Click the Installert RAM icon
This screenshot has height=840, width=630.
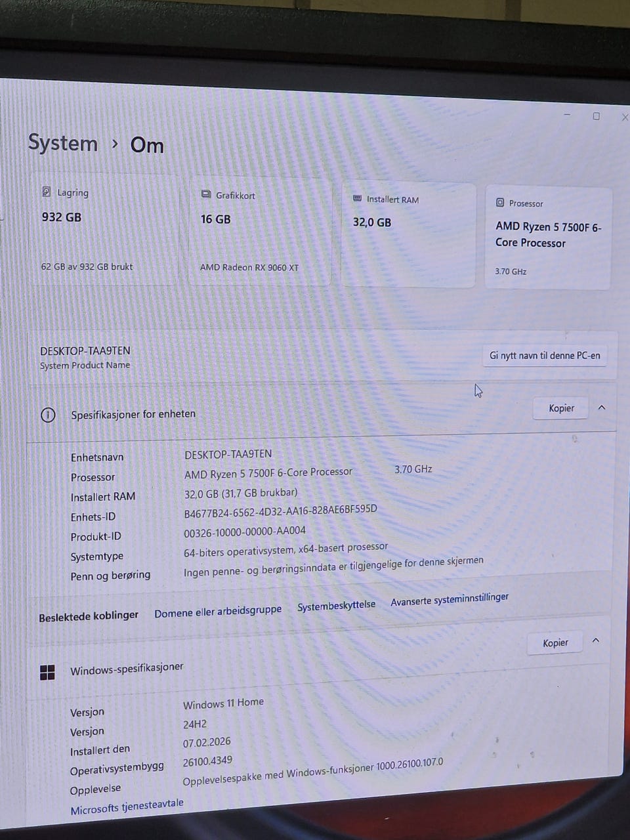[357, 198]
